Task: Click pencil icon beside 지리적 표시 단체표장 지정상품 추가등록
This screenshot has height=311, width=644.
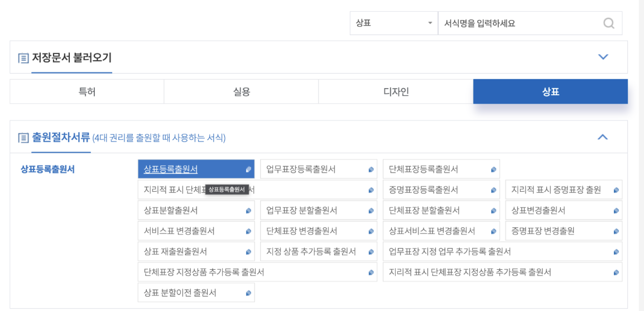Action: [616, 273]
